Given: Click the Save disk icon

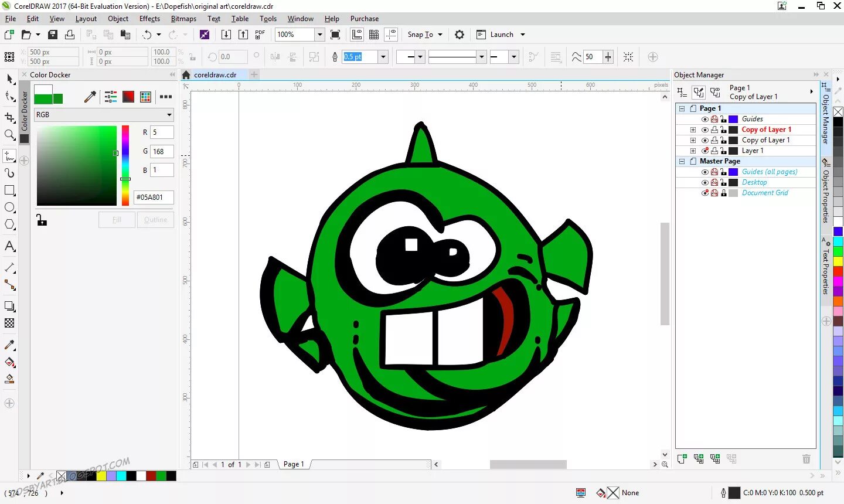Looking at the screenshot, I should (53, 35).
